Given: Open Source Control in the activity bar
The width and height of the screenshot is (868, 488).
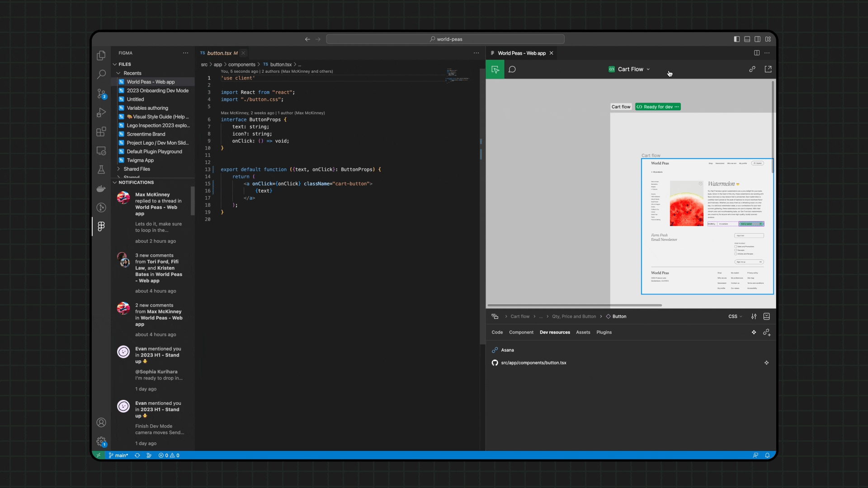Looking at the screenshot, I should pos(101,94).
